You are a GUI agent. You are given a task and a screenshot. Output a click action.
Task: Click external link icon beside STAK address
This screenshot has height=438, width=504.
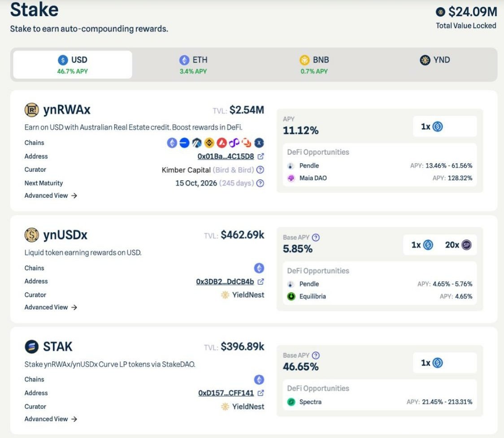[261, 393]
